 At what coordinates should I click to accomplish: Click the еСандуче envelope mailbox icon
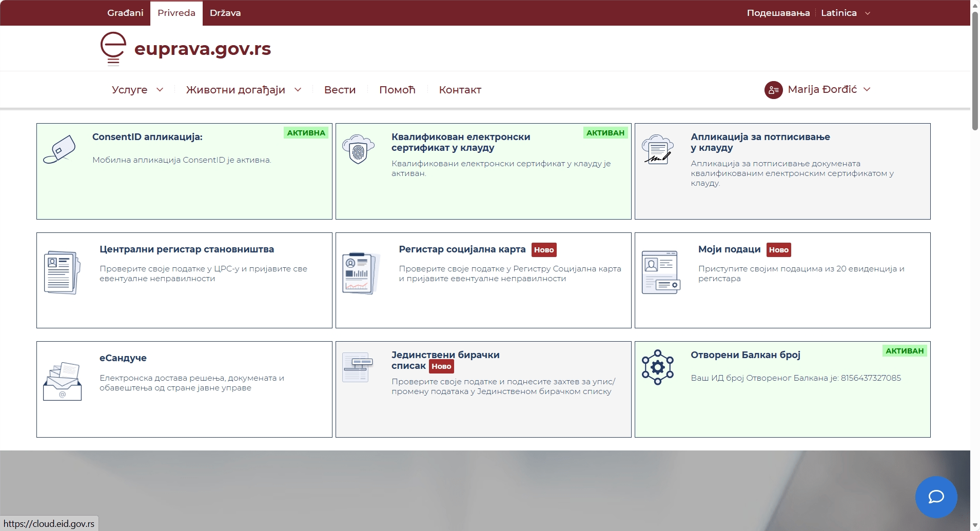pos(62,381)
